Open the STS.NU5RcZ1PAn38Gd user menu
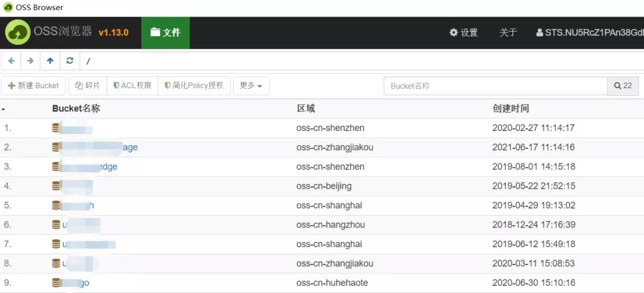This screenshot has width=644, height=293. tap(590, 33)
